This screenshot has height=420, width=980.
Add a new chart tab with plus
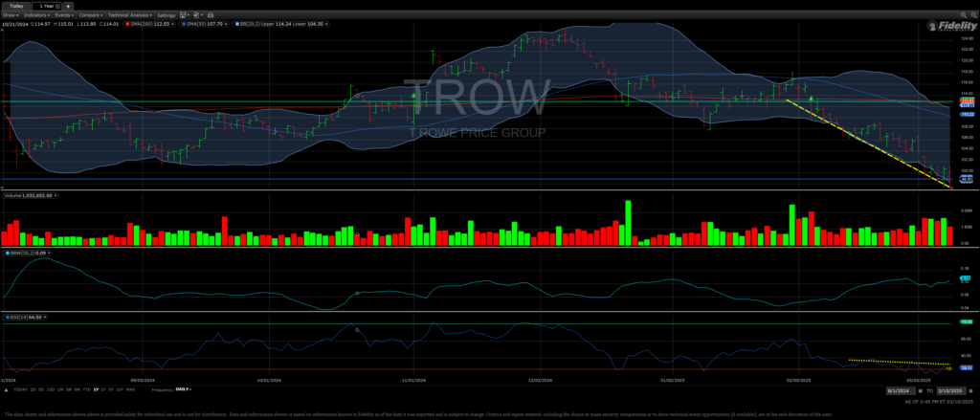[x=68, y=7]
